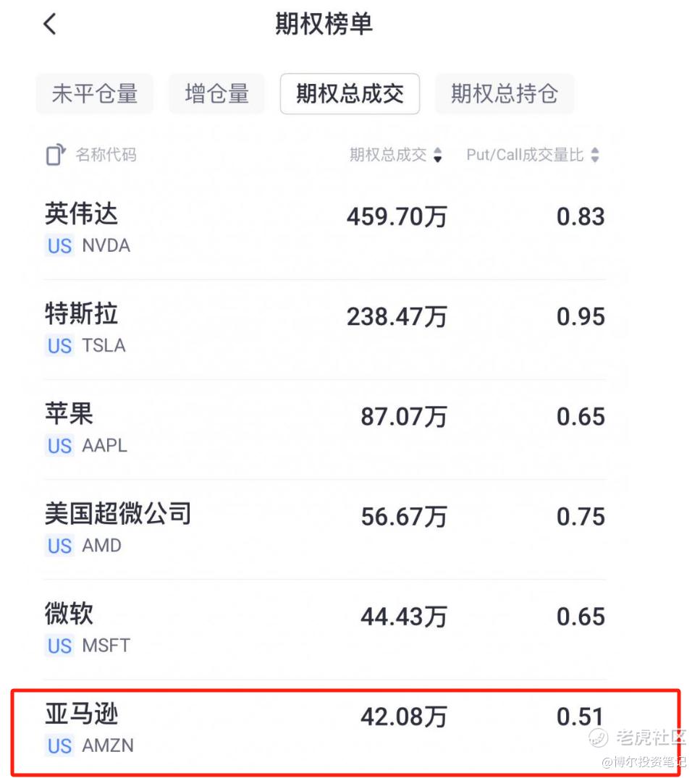The image size is (700, 778).
Task: Switch to the 增仓量 tab
Action: pyautogui.click(x=216, y=94)
